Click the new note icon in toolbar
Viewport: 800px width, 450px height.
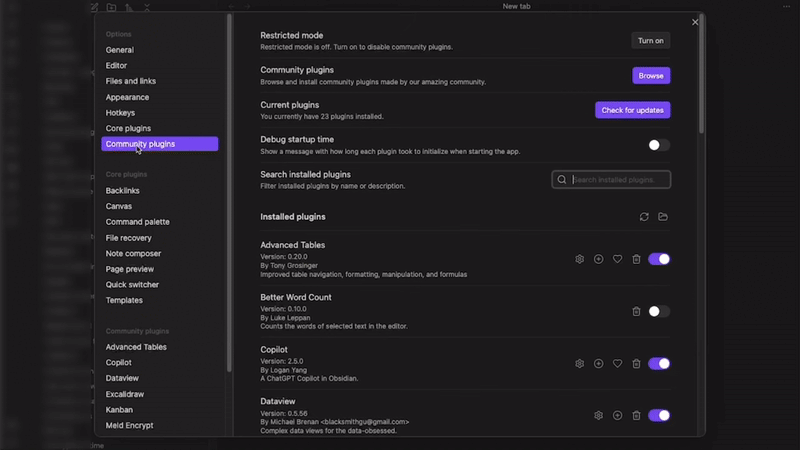94,7
